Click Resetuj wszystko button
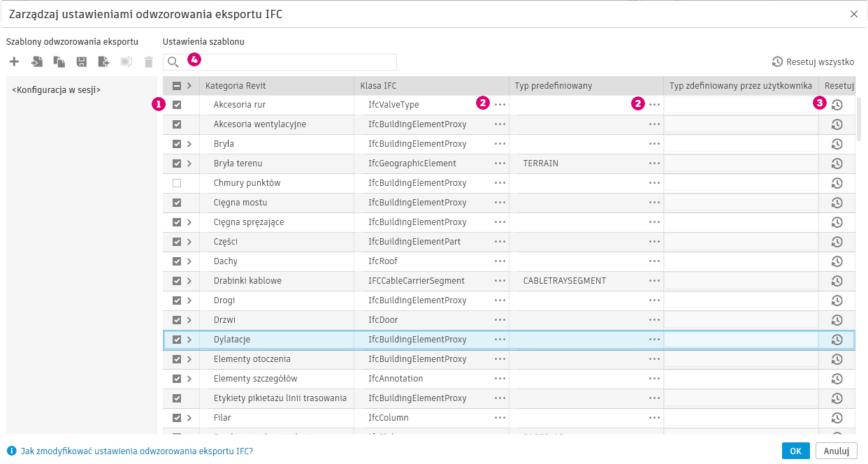 (x=813, y=61)
